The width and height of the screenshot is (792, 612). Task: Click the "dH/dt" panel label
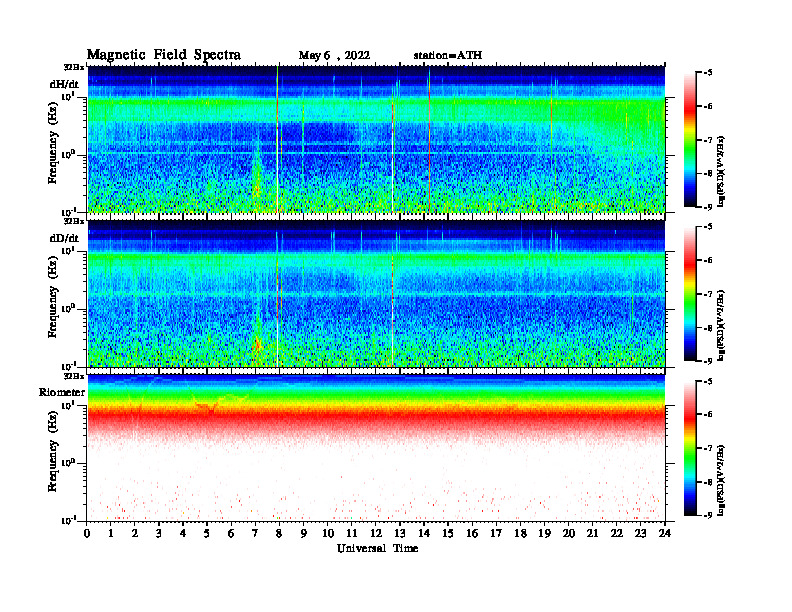[x=64, y=84]
